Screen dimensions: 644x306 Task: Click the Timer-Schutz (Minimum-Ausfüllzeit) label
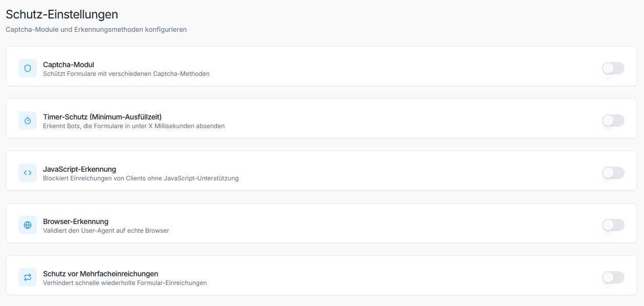(102, 117)
